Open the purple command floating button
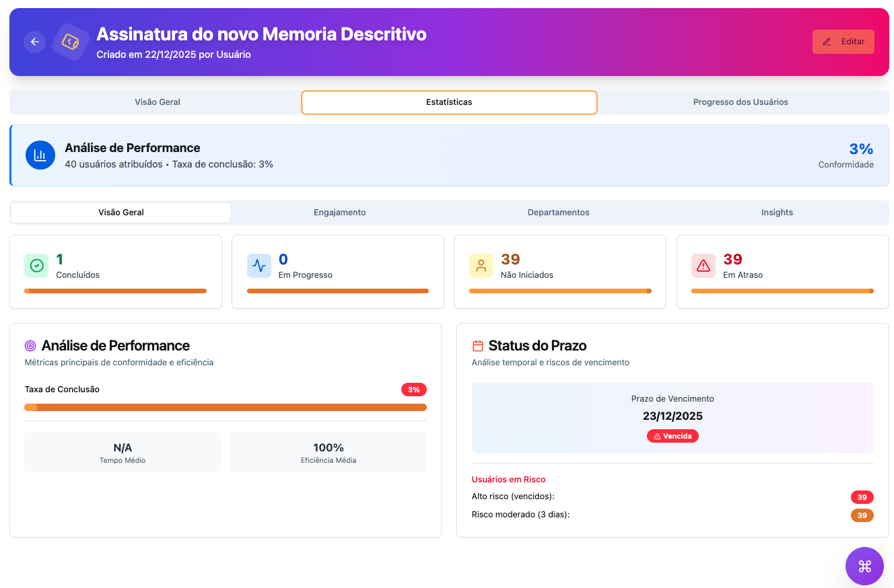Image resolution: width=894 pixels, height=588 pixels. 864,566
